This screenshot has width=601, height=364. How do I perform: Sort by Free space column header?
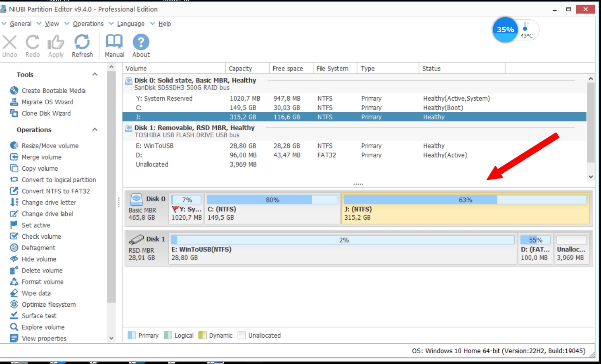[291, 68]
